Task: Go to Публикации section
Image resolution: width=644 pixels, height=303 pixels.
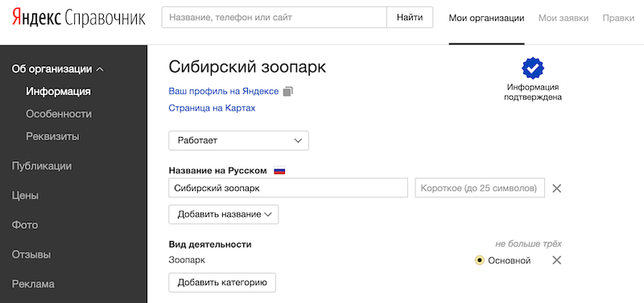Action: click(42, 166)
